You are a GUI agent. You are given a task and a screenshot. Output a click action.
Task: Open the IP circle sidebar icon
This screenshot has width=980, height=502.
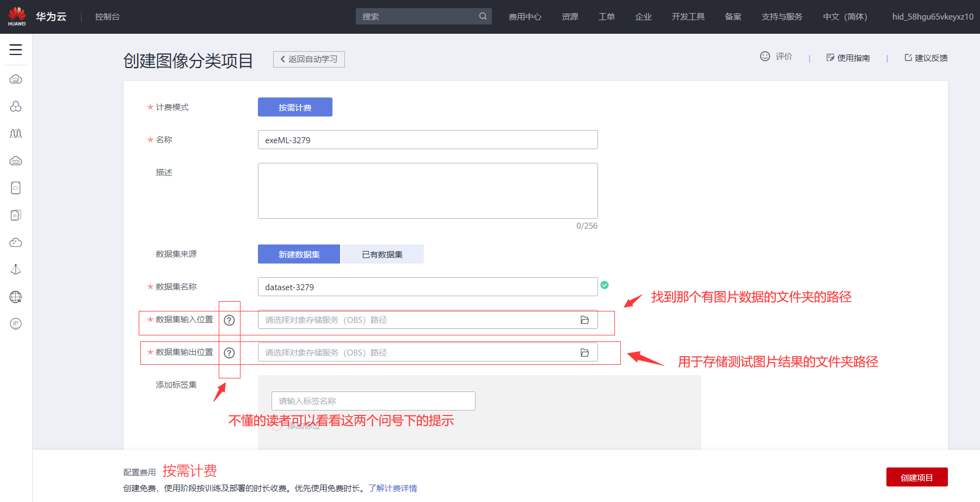16,324
